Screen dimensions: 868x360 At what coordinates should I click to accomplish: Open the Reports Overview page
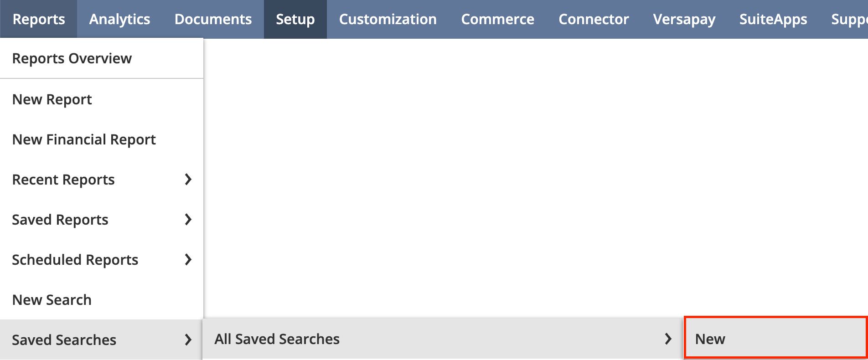pyautogui.click(x=72, y=58)
